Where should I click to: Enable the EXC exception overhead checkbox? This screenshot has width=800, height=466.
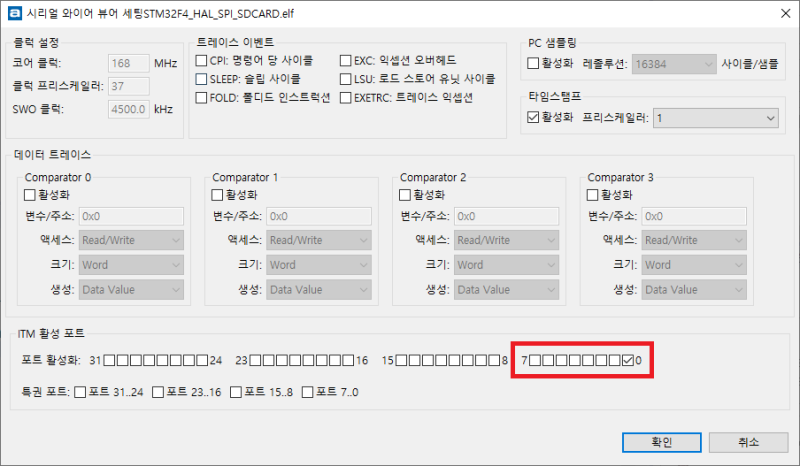(346, 61)
